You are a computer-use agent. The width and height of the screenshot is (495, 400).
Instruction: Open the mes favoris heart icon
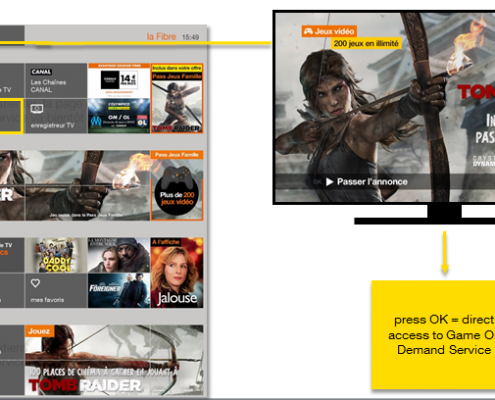click(x=35, y=283)
